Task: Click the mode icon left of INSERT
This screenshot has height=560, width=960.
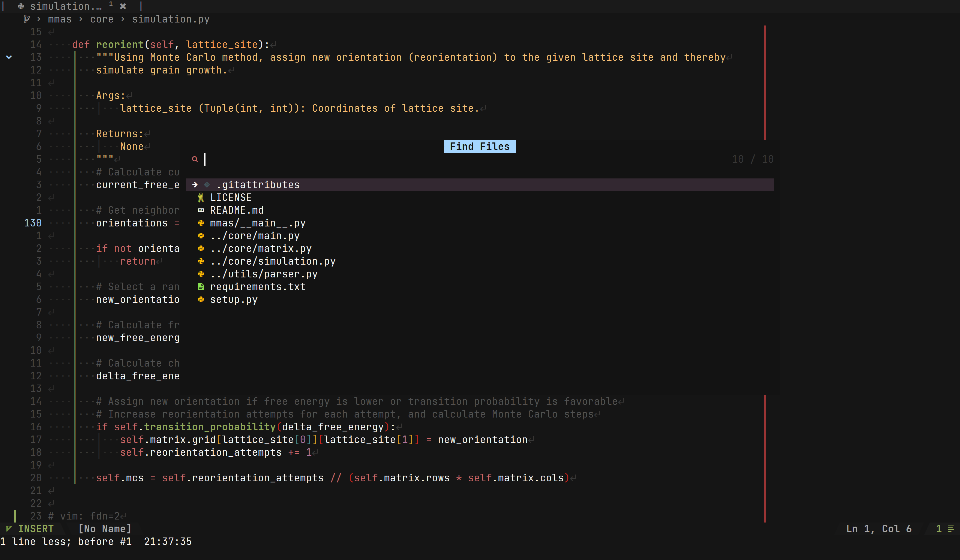Action: point(8,529)
